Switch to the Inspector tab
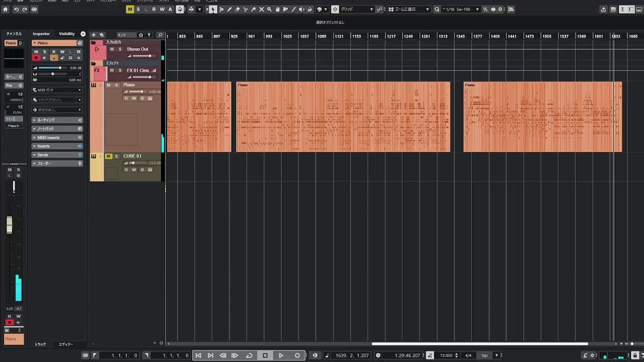644x362 pixels. [41, 34]
